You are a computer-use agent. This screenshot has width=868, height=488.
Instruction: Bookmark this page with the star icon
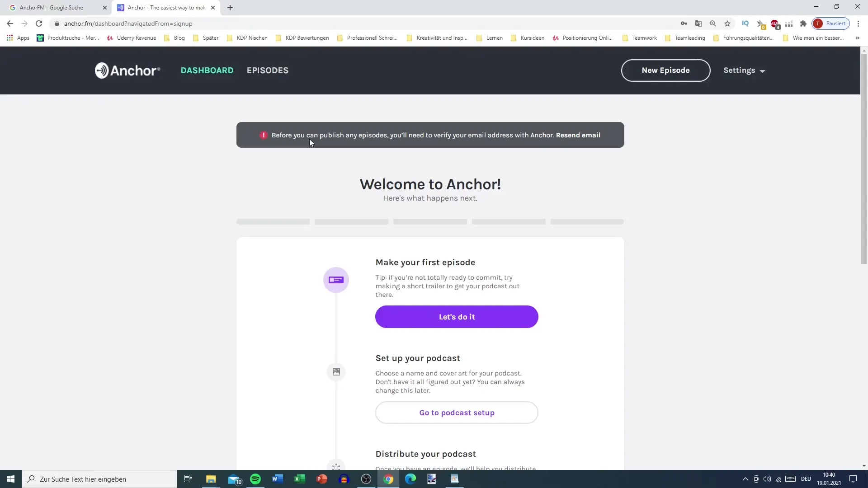(727, 23)
